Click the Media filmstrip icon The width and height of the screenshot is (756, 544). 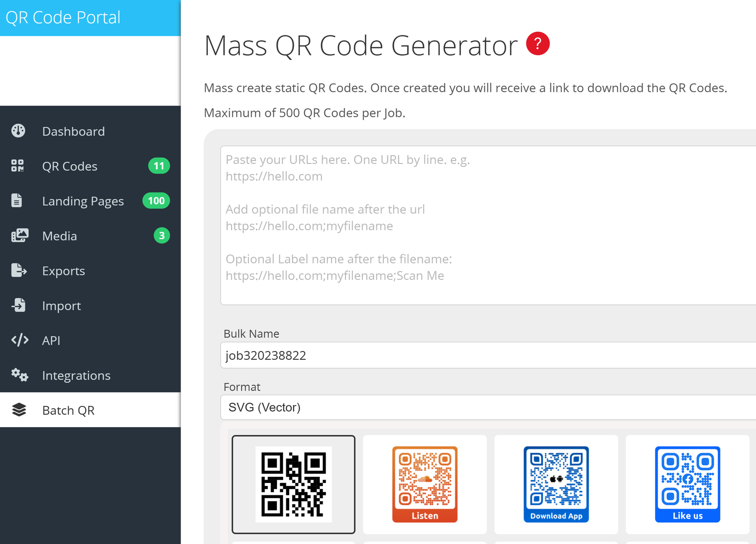click(19, 235)
